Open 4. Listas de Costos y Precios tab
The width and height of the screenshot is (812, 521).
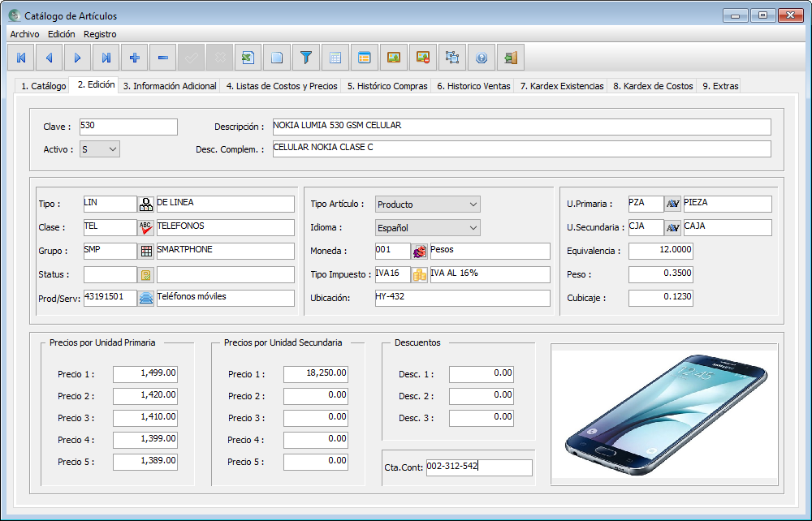tap(282, 86)
